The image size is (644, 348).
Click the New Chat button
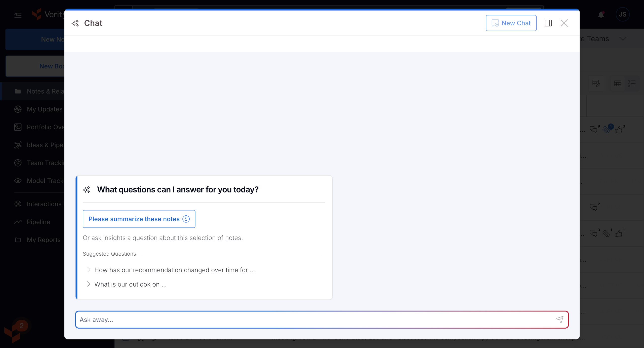click(511, 23)
